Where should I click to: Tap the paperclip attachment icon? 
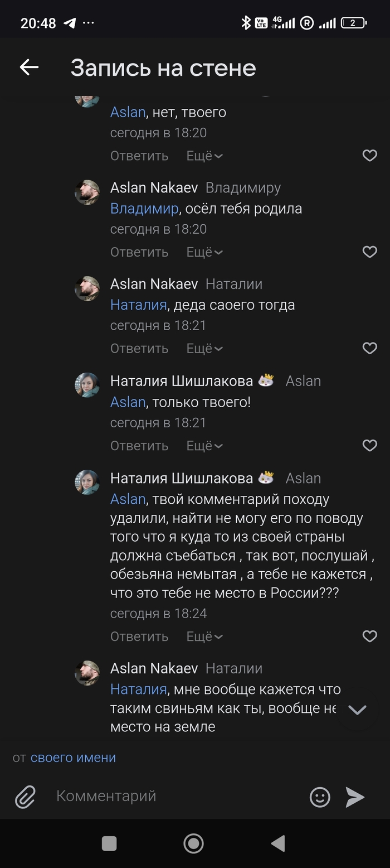pos(25,797)
